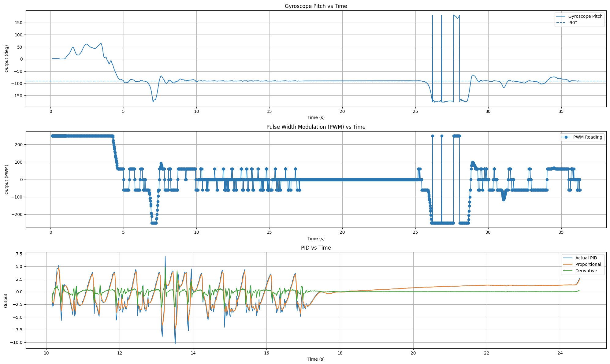The width and height of the screenshot is (610, 364).
Task: Click the 25 tick on PWM x-axis
Action: pos(415,232)
